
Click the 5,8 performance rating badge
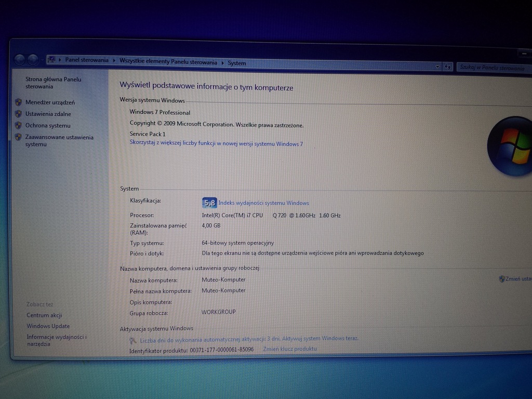[x=209, y=203]
